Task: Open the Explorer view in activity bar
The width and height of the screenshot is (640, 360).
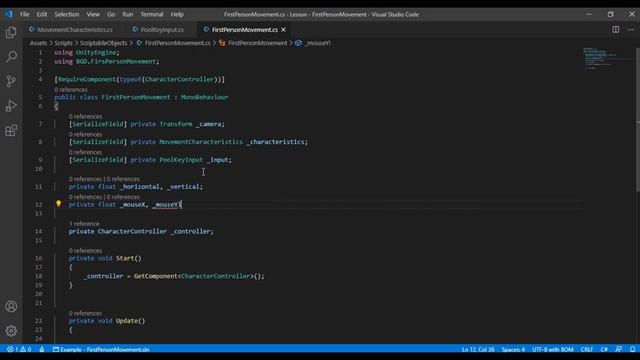Action: (x=11, y=32)
